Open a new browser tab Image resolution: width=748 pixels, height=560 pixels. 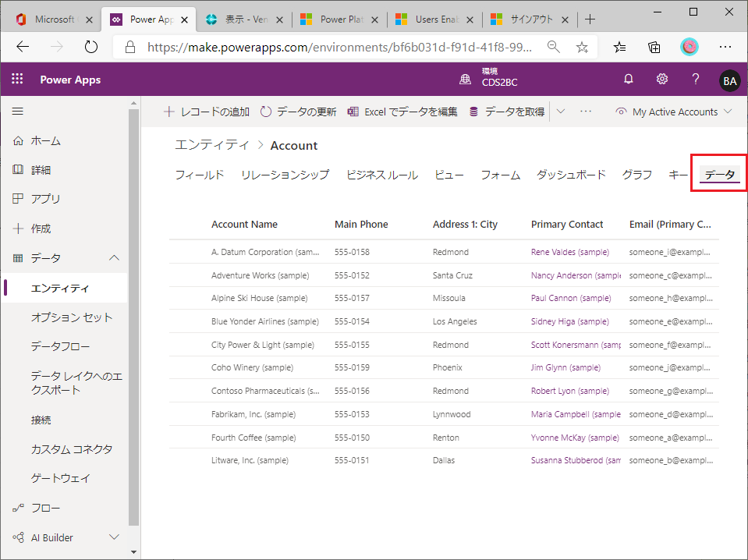590,19
